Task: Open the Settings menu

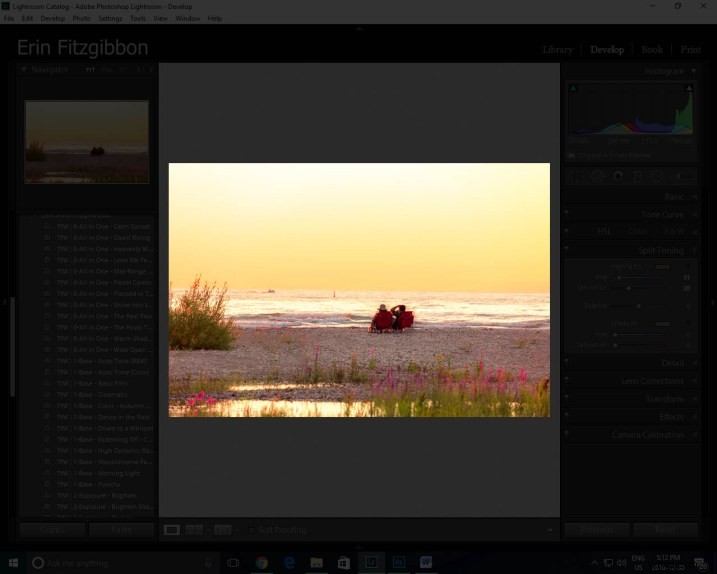Action: (110, 18)
